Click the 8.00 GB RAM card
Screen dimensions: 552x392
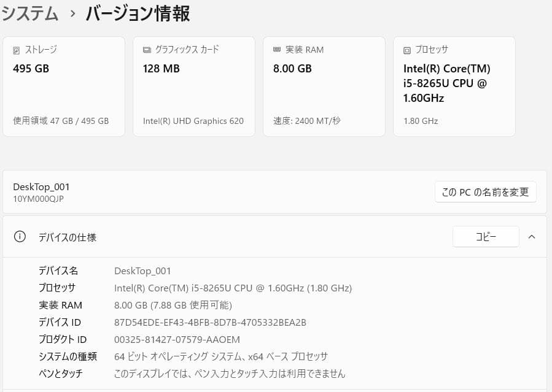[x=324, y=86]
